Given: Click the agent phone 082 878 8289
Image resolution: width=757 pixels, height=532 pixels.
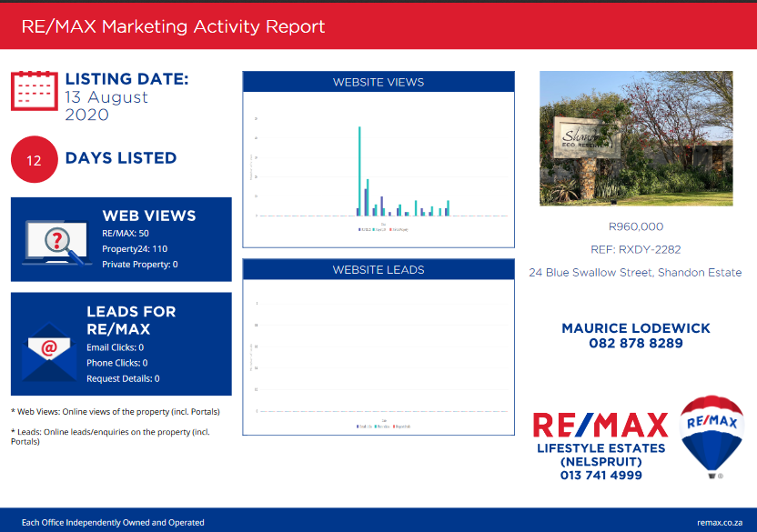Looking at the screenshot, I should [636, 343].
